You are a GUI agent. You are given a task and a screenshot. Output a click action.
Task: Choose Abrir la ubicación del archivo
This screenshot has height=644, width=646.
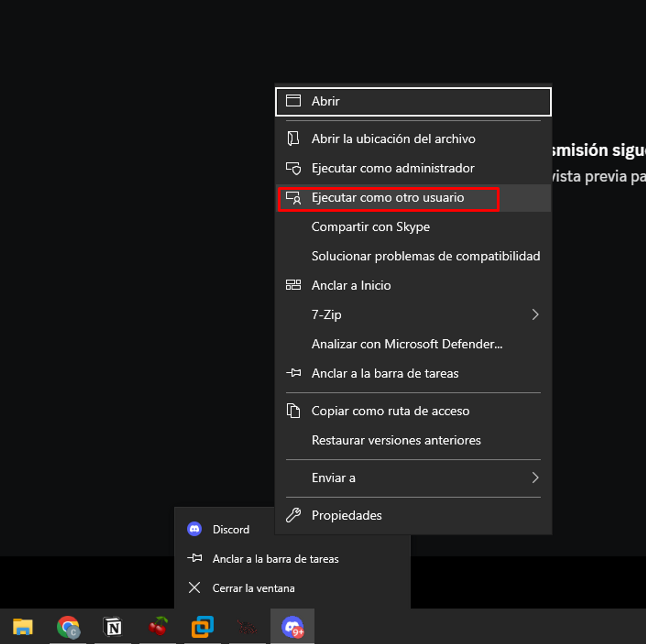[x=393, y=139]
